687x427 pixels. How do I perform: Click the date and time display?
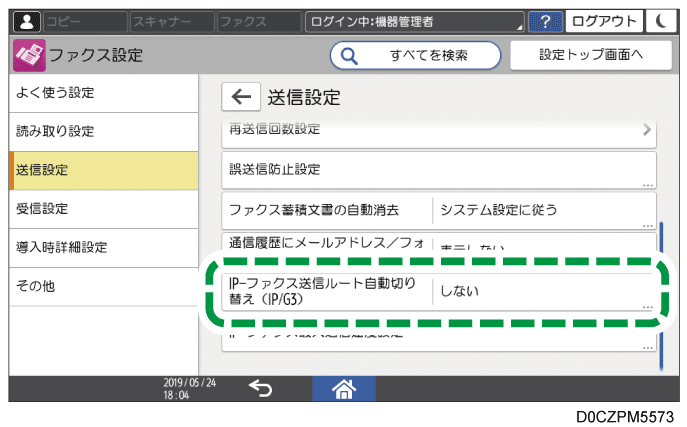(189, 388)
